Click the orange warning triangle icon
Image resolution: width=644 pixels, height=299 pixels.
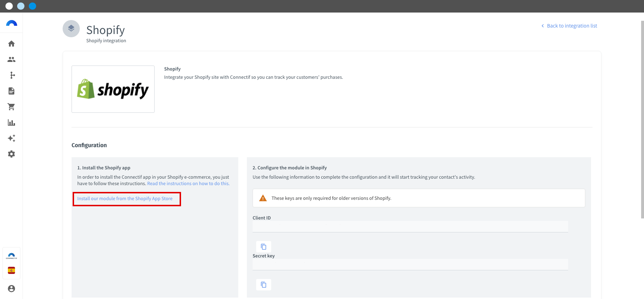[x=263, y=198]
